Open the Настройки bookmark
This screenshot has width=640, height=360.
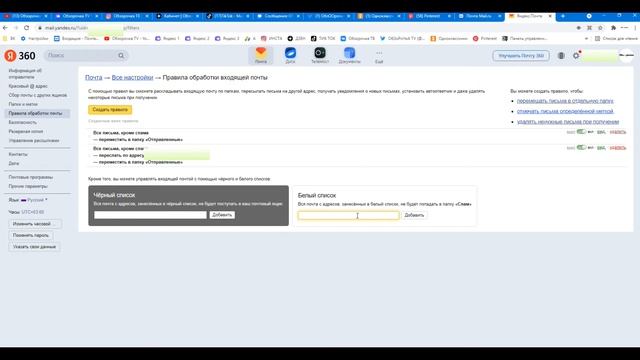tap(34, 38)
